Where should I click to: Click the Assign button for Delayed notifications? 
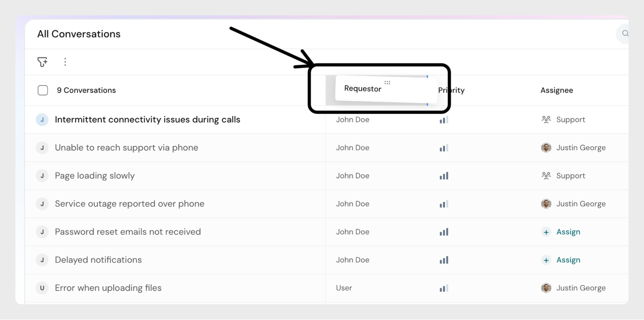coord(568,260)
